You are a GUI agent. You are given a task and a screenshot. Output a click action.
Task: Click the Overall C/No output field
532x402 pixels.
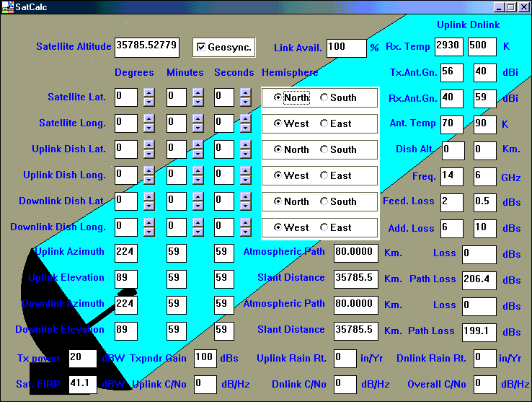(x=485, y=385)
